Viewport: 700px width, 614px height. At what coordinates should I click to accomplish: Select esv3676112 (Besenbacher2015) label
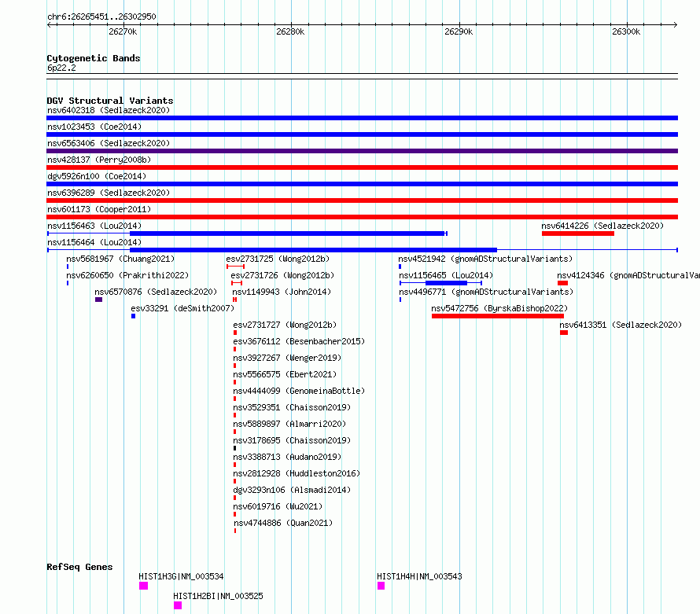pyautogui.click(x=299, y=341)
